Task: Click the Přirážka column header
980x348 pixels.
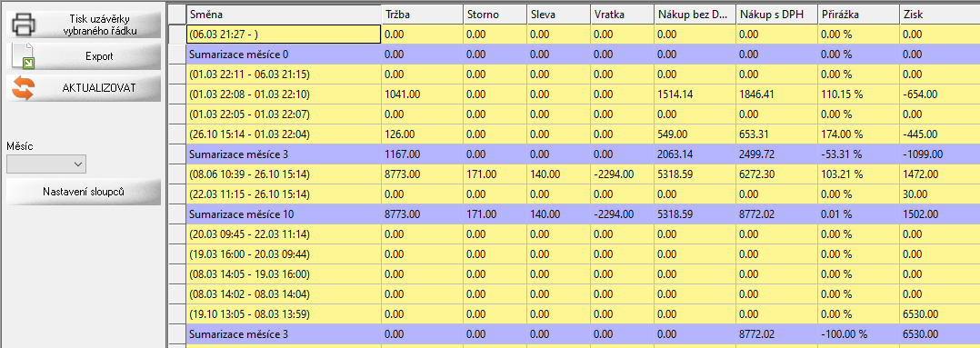Action: [x=858, y=15]
